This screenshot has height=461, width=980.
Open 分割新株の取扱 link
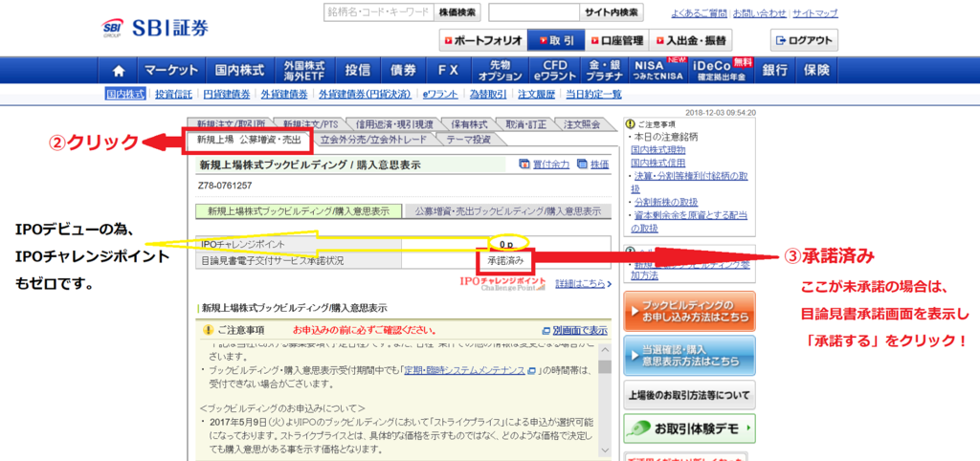pos(664,202)
